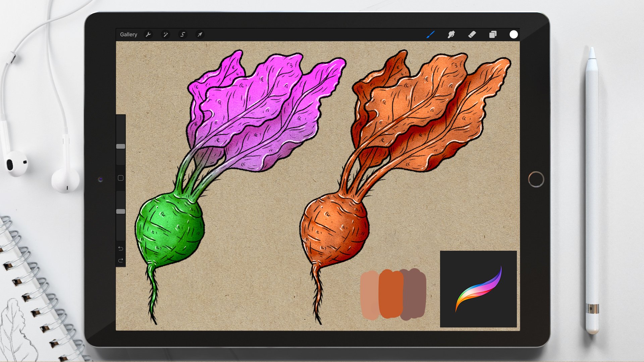The height and width of the screenshot is (362, 644).
Task: Select the Eraser tool
Action: pyautogui.click(x=472, y=35)
